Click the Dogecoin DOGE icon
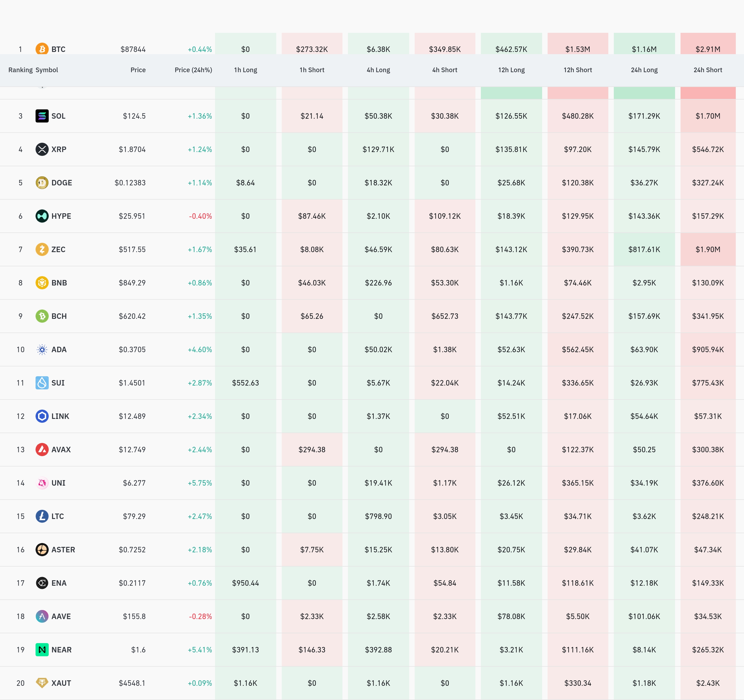The width and height of the screenshot is (744, 700). coord(42,183)
